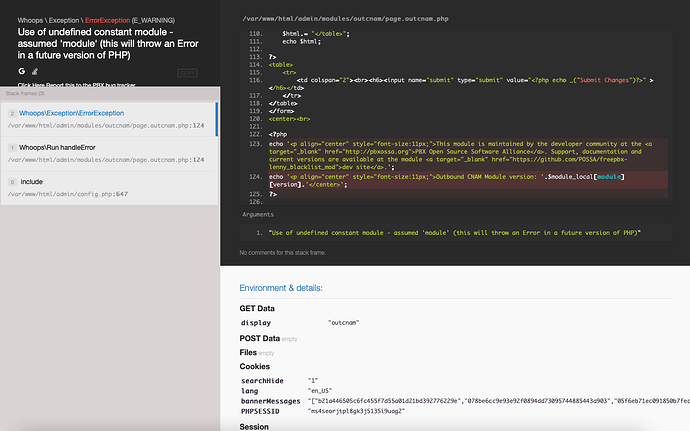Click the bannerMessages cookie value
The height and width of the screenshot is (431, 690).
click(498, 401)
